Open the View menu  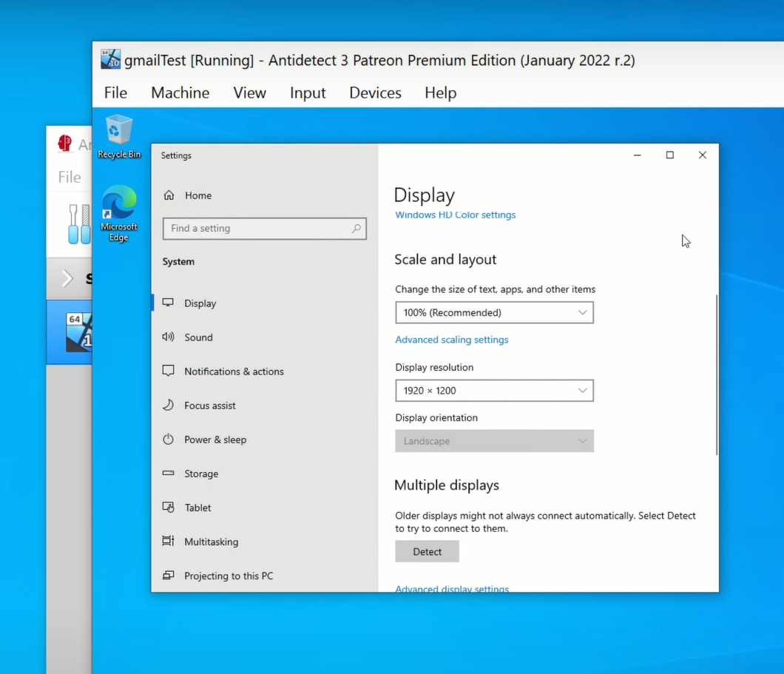[x=249, y=93]
